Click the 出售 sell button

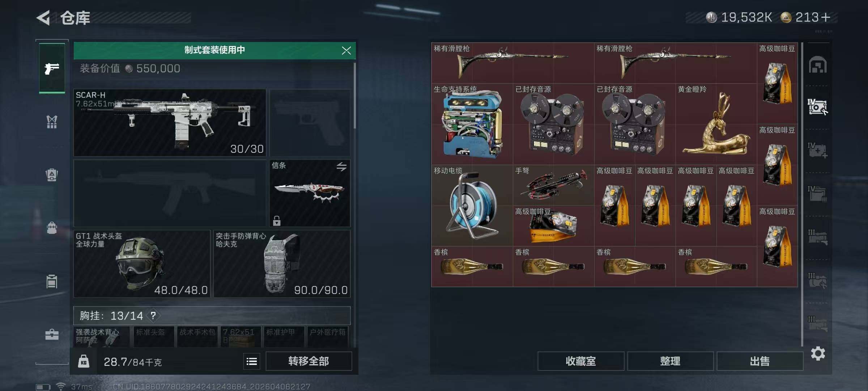(759, 361)
